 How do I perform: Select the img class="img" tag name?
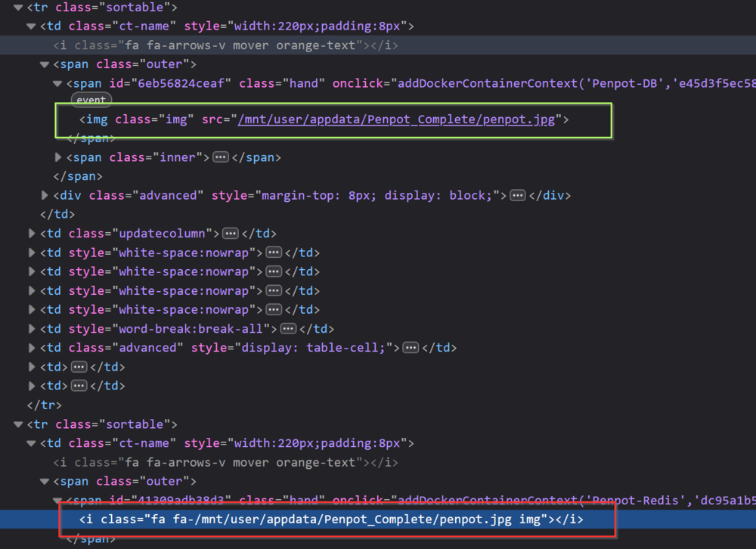click(97, 119)
